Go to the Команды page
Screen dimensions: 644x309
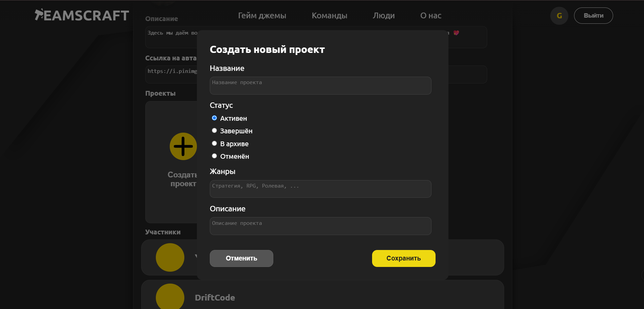(329, 16)
